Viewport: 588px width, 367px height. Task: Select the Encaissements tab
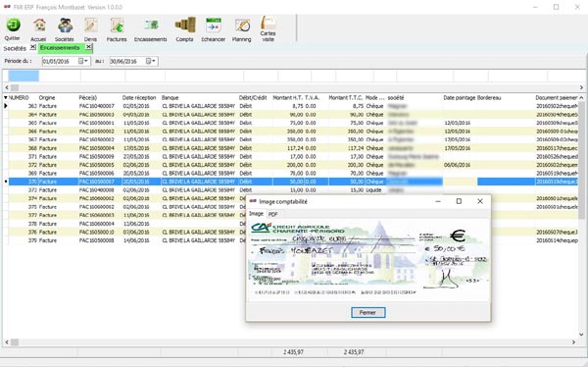[x=60, y=48]
